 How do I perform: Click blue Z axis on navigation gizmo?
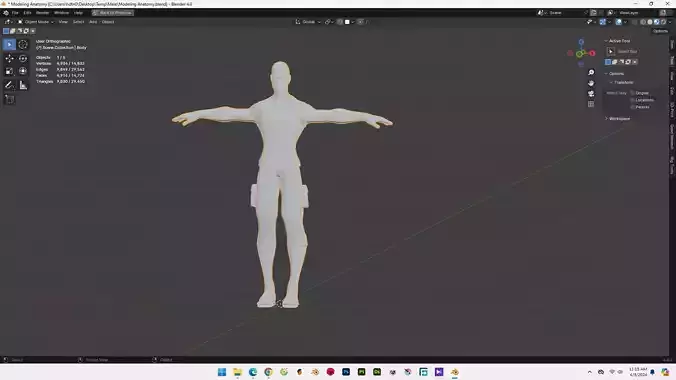[x=581, y=42]
